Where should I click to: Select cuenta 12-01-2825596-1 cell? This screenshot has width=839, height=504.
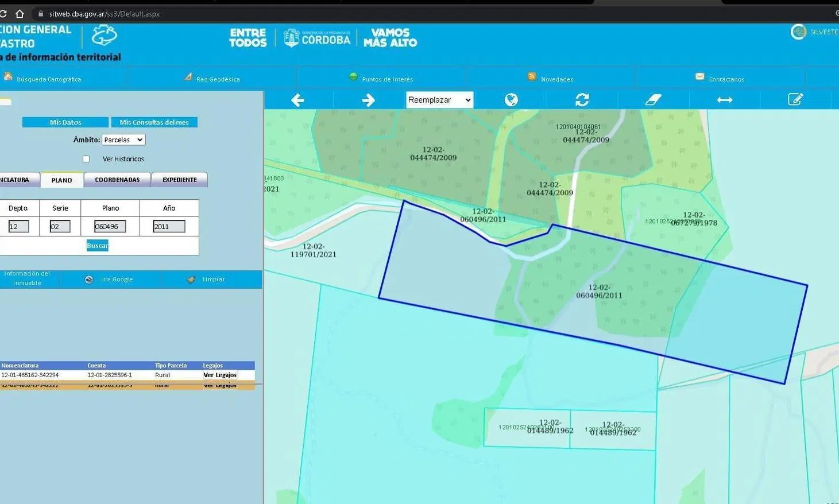tap(110, 375)
